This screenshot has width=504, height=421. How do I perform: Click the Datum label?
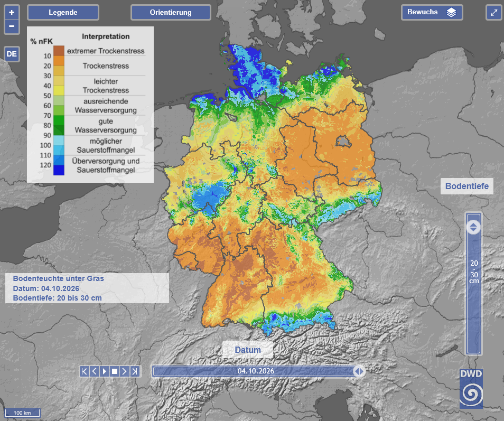point(248,350)
